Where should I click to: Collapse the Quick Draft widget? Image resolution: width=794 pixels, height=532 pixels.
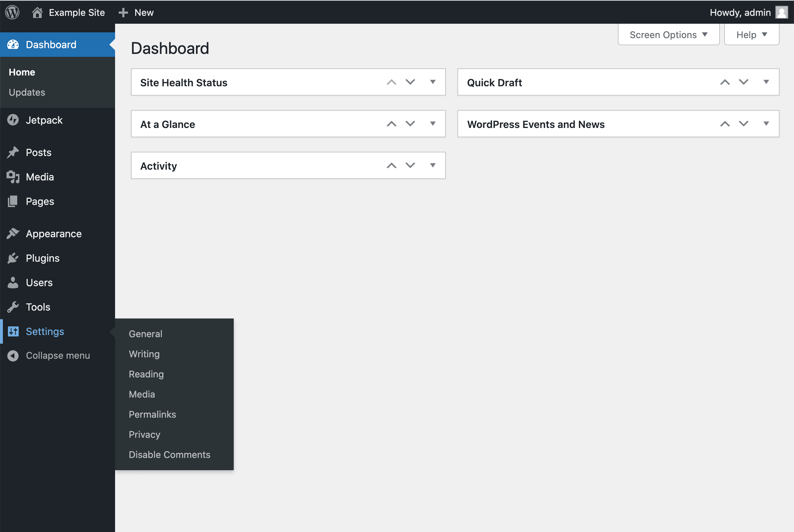tap(766, 82)
